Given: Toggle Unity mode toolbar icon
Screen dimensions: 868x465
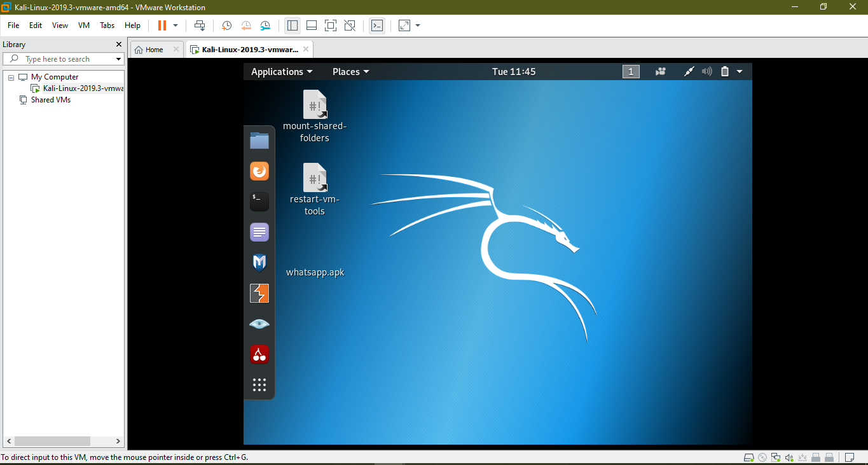Looking at the screenshot, I should (350, 25).
